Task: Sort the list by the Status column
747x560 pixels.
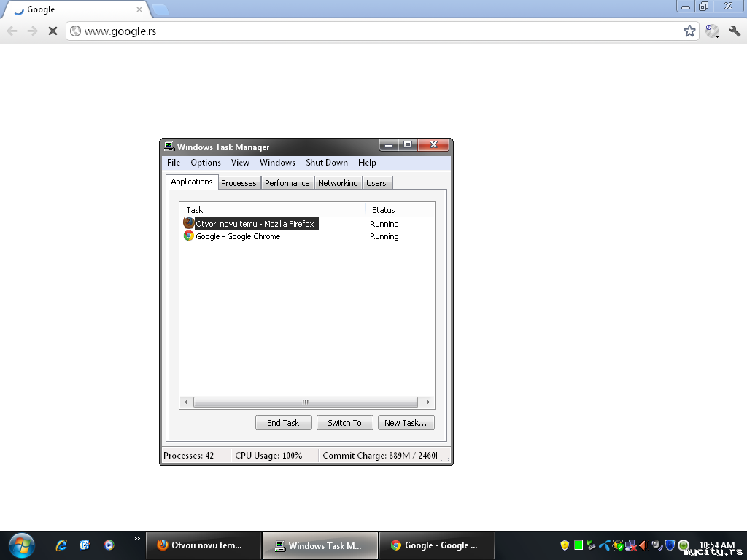Action: (x=400, y=210)
